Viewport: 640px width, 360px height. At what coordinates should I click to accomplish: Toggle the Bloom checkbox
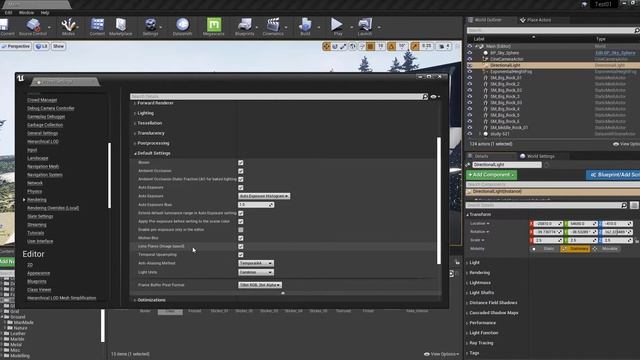tap(240, 163)
